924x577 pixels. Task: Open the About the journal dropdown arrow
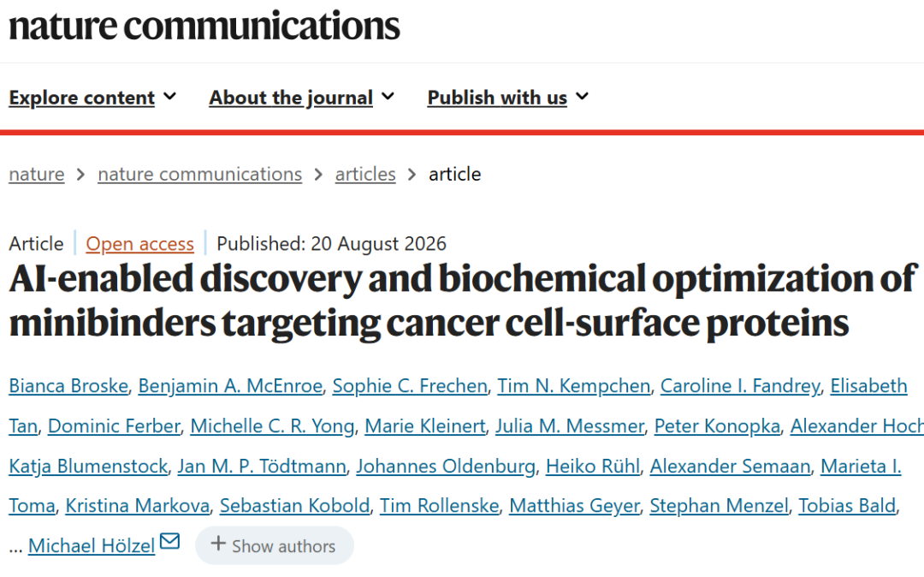click(x=388, y=96)
